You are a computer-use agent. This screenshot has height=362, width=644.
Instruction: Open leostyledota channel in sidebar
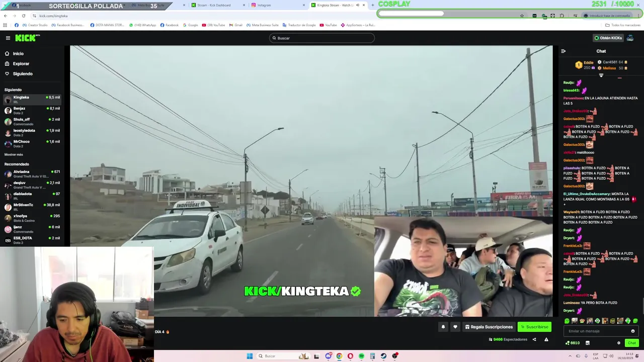coord(32,132)
